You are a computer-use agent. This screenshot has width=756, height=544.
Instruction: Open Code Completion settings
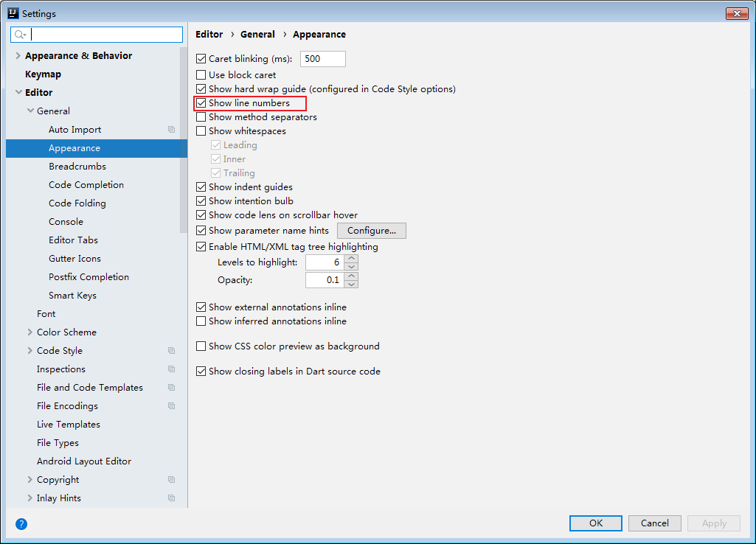[x=86, y=184]
